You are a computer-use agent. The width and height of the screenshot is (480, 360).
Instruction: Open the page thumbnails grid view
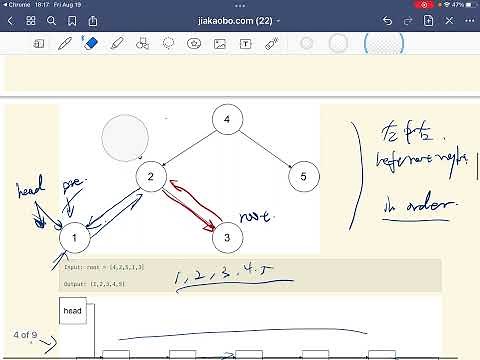pyautogui.click(x=31, y=21)
